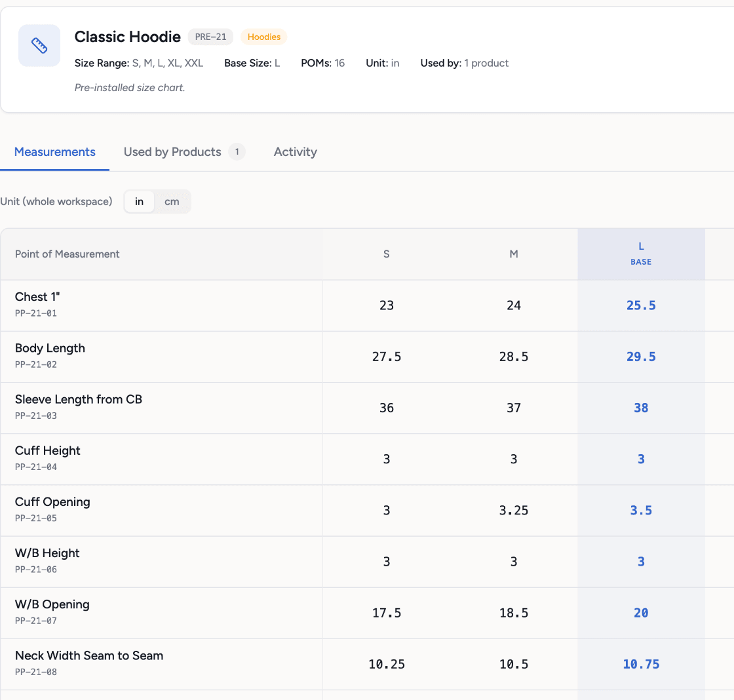Switch to the Activity tab

coord(296,151)
